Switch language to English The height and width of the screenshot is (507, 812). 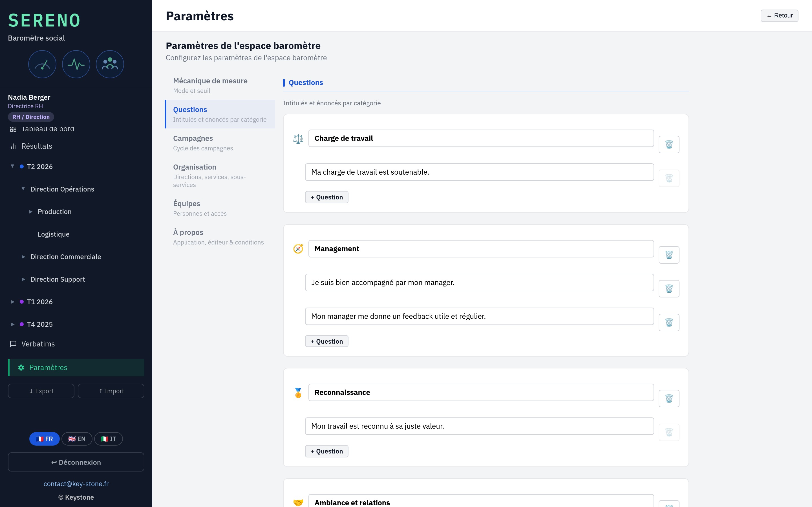click(77, 439)
